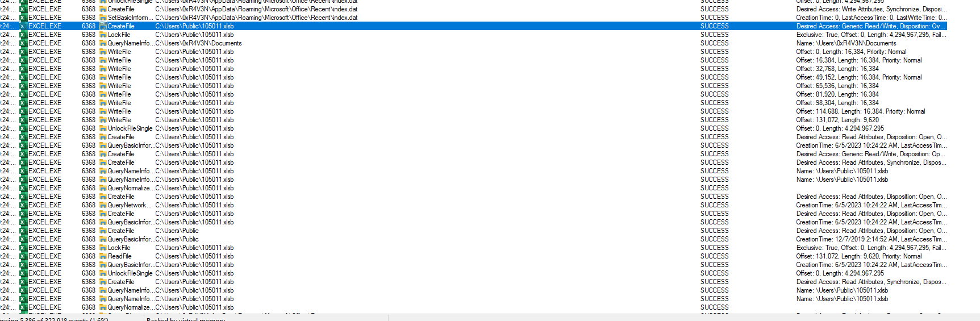This screenshot has height=321, width=980.
Task: Select the WriteFile event with Offset 49,152
Action: [119, 77]
